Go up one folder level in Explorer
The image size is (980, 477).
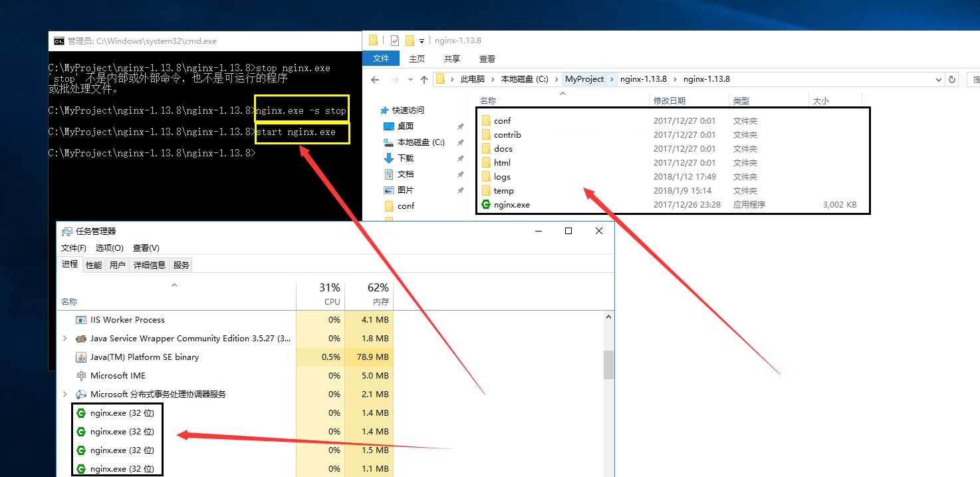point(424,79)
